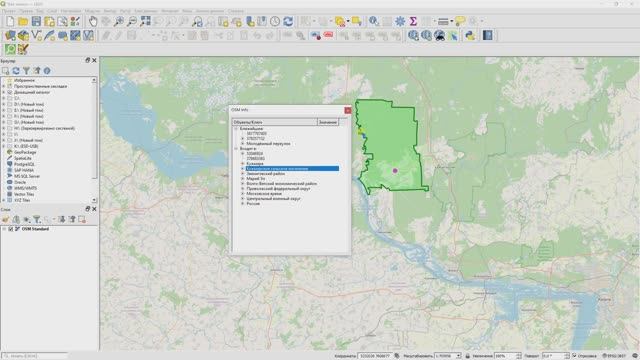This screenshot has width=640, height=360.
Task: Collapse the Ближайшие group in OSM Info
Action: [236, 129]
